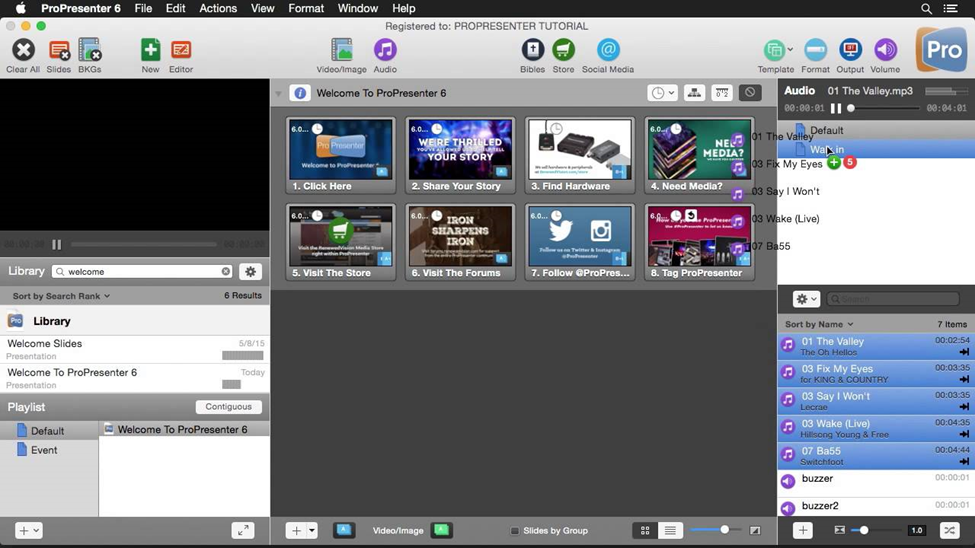Open the Store

(563, 50)
